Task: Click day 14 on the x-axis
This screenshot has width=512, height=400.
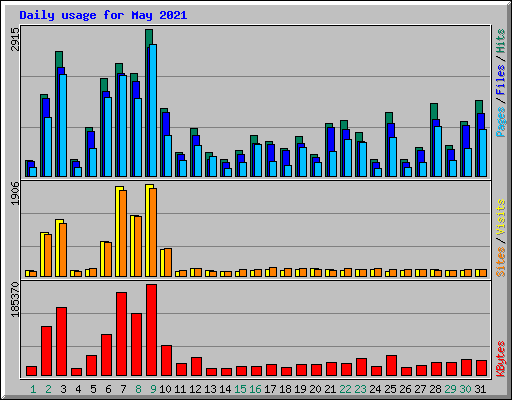Action: (x=225, y=389)
